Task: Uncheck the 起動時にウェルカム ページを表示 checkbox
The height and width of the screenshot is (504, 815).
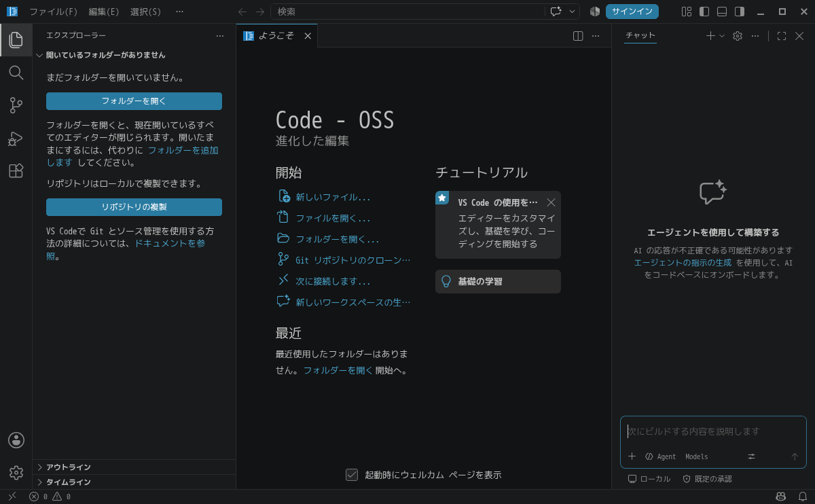Action: (x=352, y=475)
